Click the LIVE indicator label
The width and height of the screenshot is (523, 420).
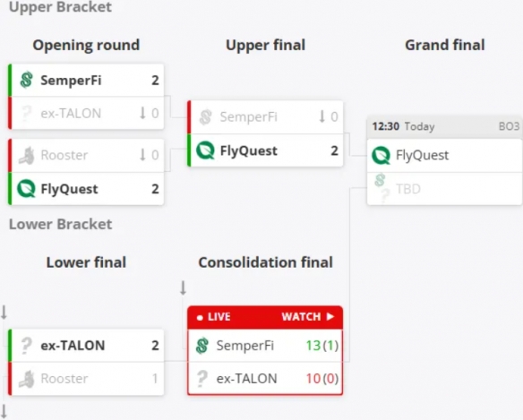[214, 317]
